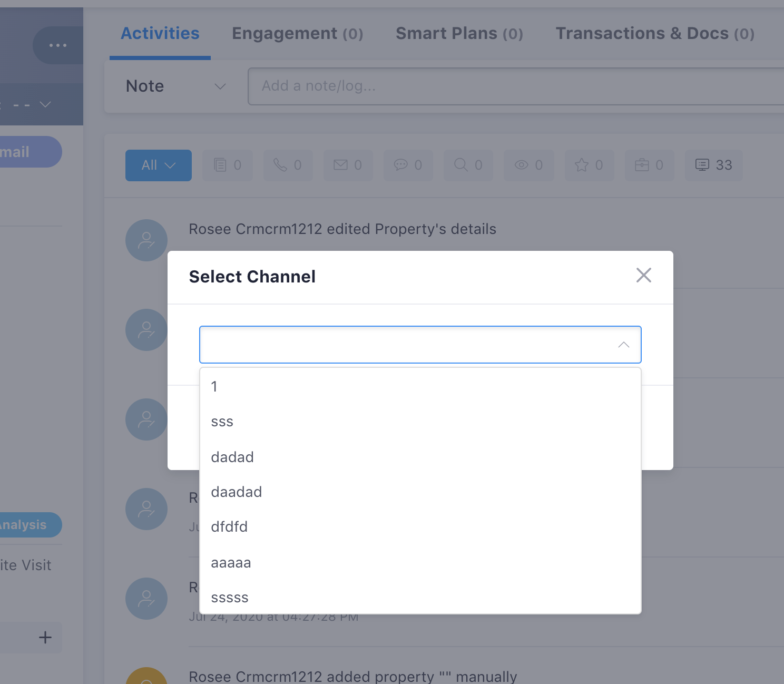Pick the "daadad" channel option

point(237,492)
